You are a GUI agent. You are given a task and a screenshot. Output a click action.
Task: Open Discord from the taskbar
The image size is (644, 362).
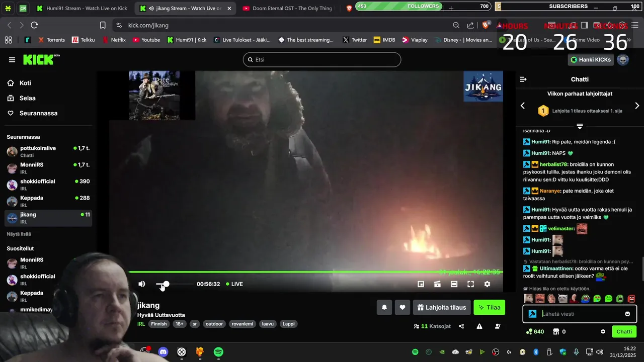[163, 352]
